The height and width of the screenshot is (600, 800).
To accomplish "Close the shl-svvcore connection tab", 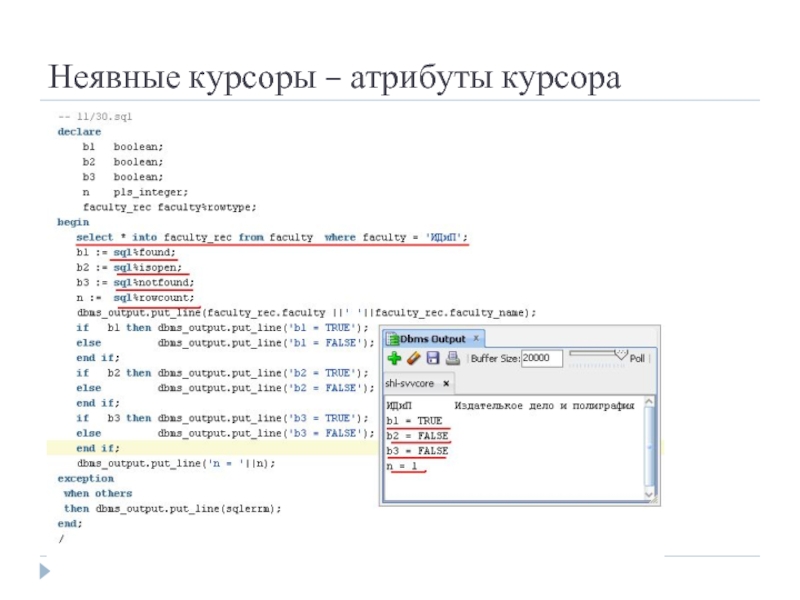I will (446, 383).
